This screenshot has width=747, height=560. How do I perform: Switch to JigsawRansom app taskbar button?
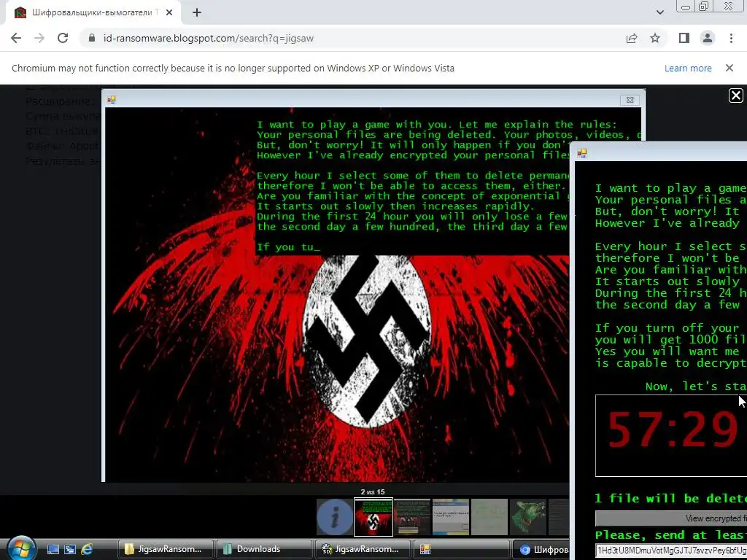tap(363, 549)
